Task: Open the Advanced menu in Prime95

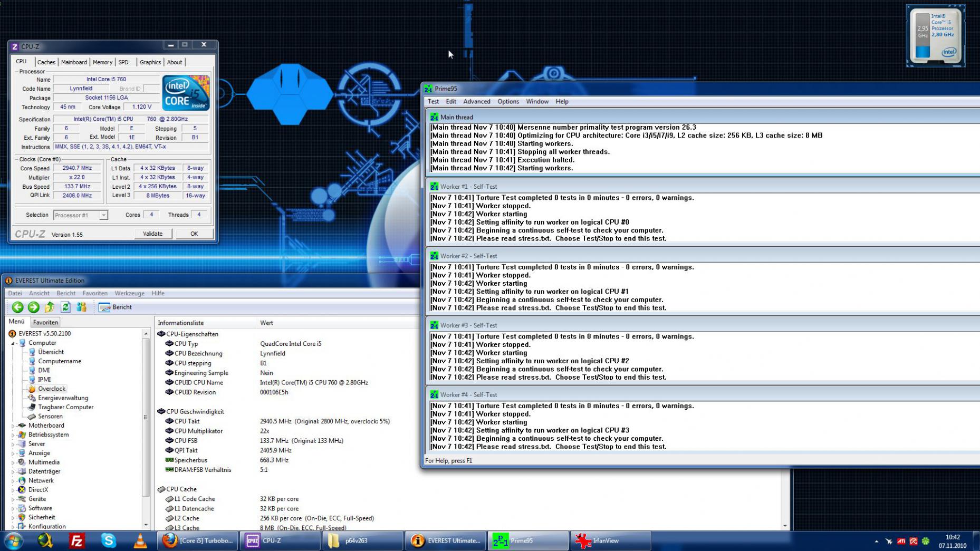Action: 477,102
